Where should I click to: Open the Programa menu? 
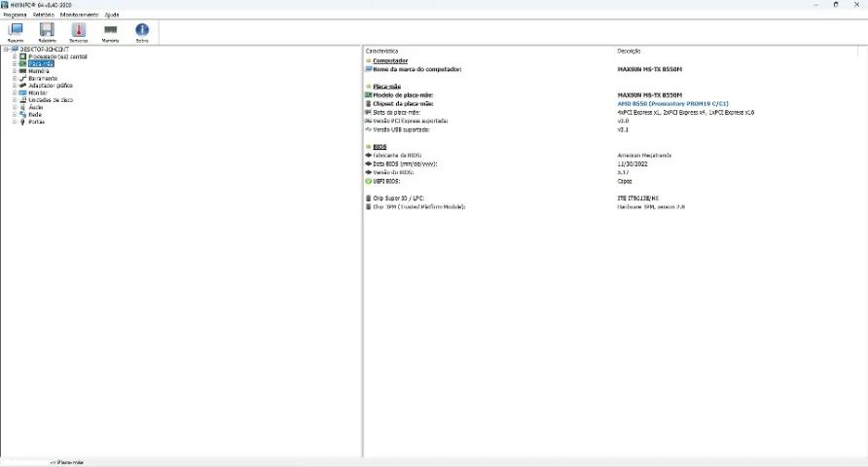(15, 15)
